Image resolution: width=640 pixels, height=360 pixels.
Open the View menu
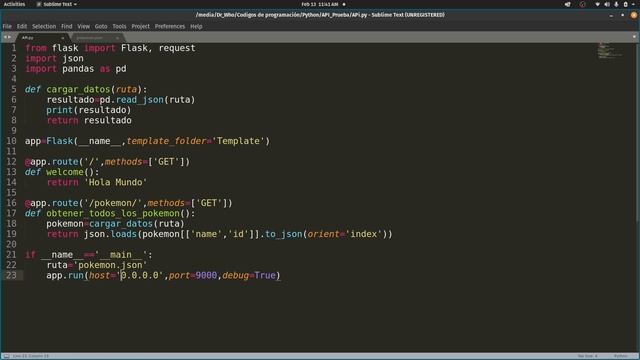click(83, 26)
